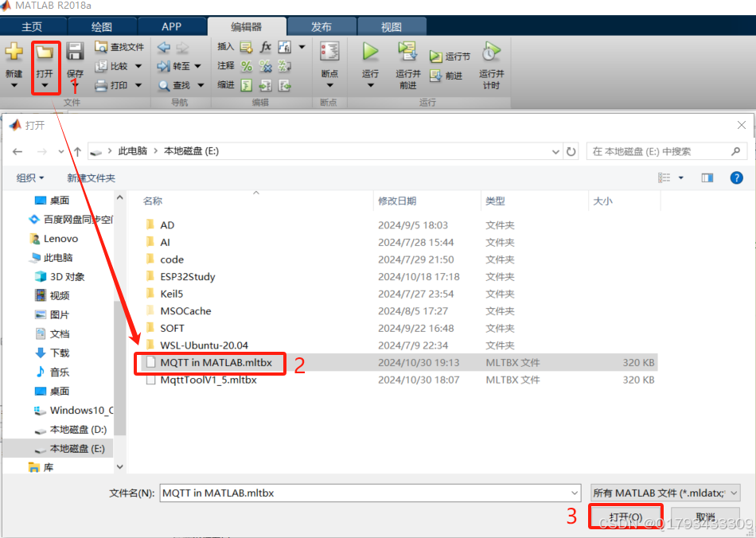The height and width of the screenshot is (538, 756).
Task: Click the refresh icon beside the address bar
Action: (x=571, y=151)
